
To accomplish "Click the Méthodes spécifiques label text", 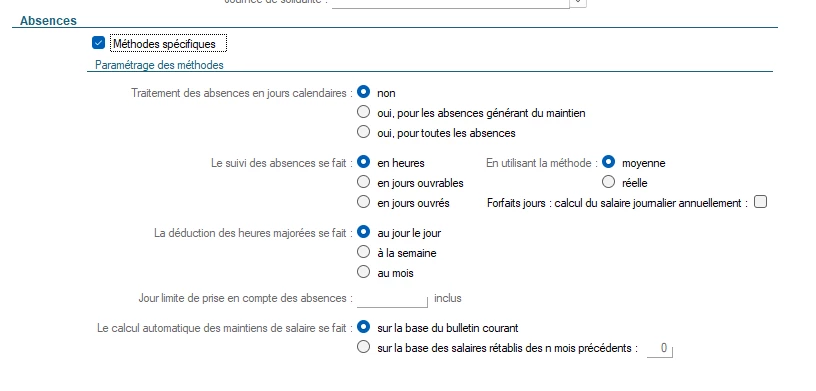I will (164, 44).
